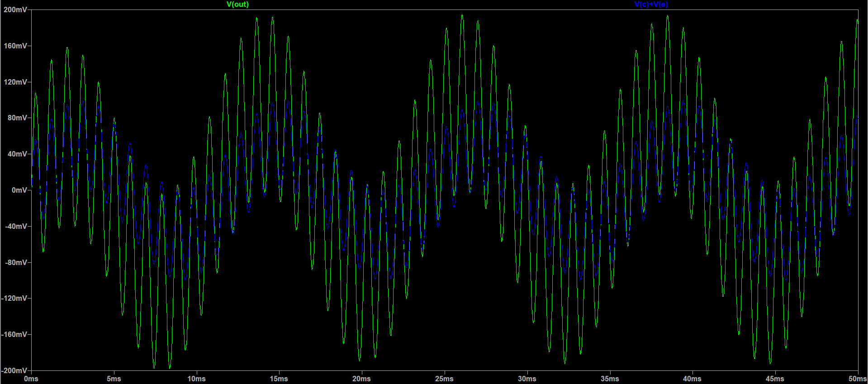Click the 80mV vertical axis label
Screen dimensions: 868x384
17,118
